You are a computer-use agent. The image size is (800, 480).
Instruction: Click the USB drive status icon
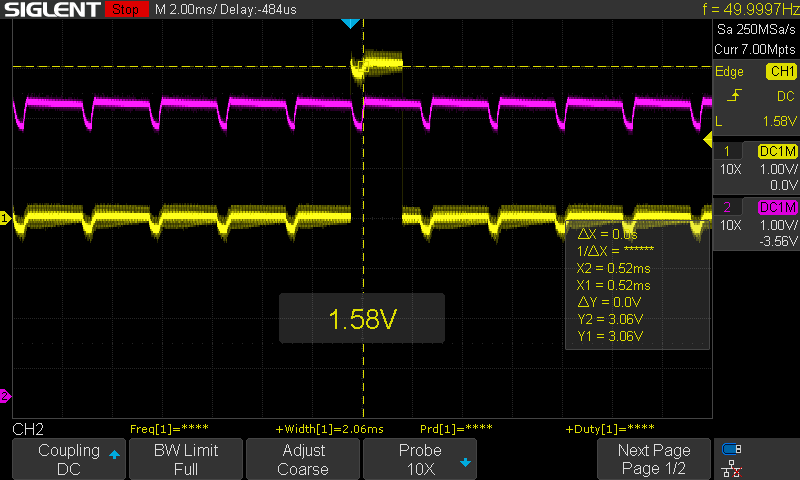(x=731, y=449)
